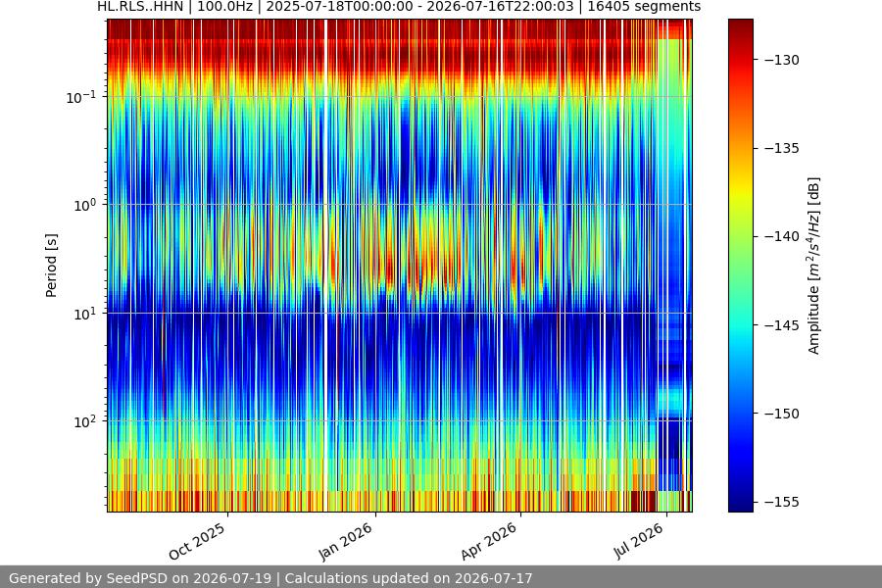
Task: Click the 10⁰ period tick label
Action: coord(85,205)
